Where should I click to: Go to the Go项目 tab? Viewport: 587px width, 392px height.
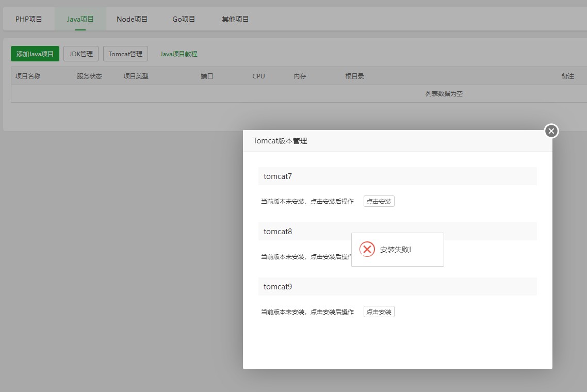184,19
